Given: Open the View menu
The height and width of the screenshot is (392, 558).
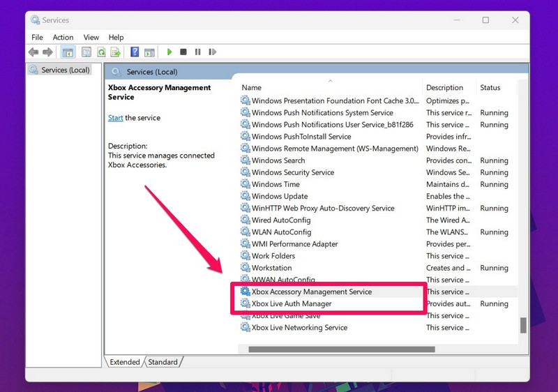Looking at the screenshot, I should click(91, 38).
